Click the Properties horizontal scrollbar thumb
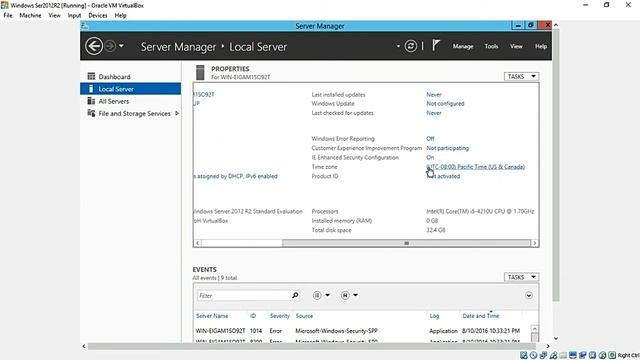 pos(406,243)
